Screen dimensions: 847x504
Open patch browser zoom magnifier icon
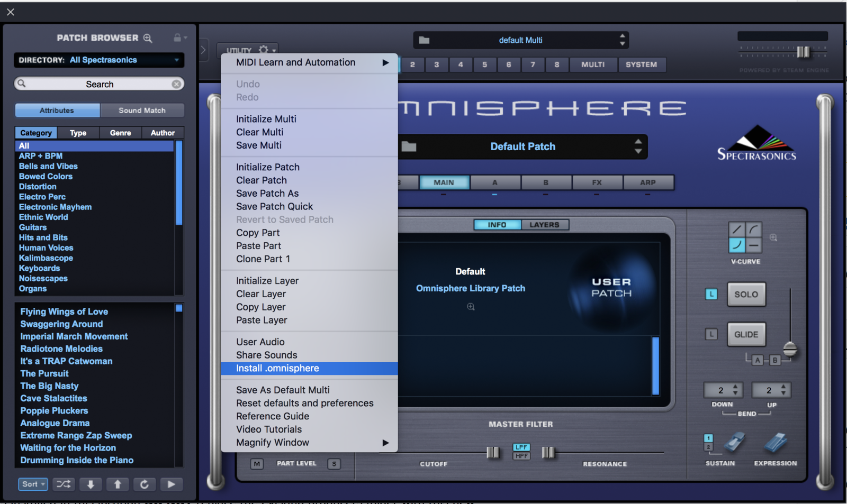click(x=148, y=38)
